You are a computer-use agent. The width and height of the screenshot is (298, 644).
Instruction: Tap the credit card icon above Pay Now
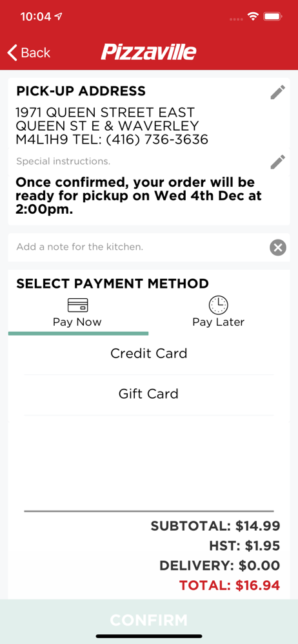coord(78,305)
